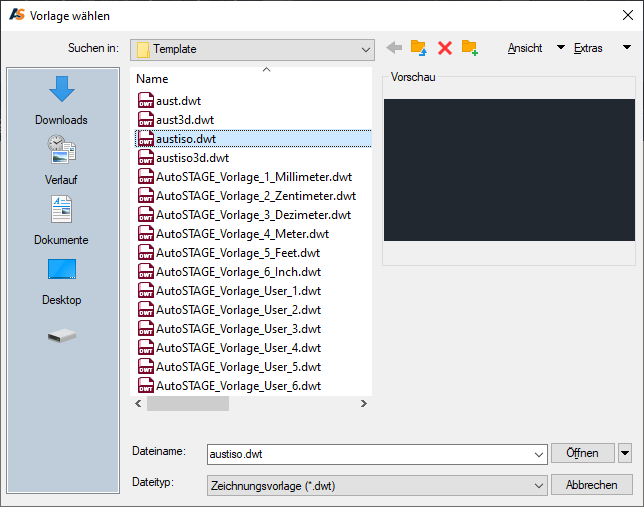Select AutoSTAGE_Vorlage_5_Feet.dwt
The image size is (644, 507).
pyautogui.click(x=238, y=253)
